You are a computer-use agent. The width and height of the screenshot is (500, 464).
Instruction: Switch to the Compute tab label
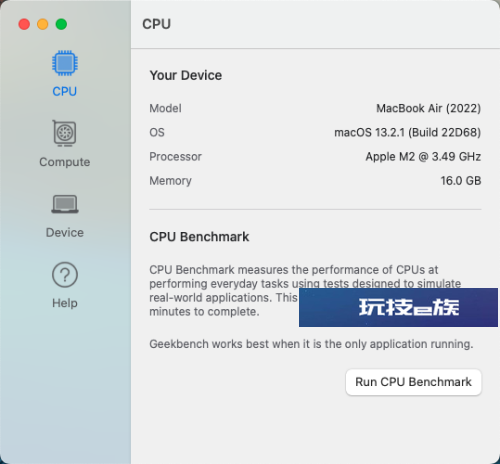[x=65, y=162]
